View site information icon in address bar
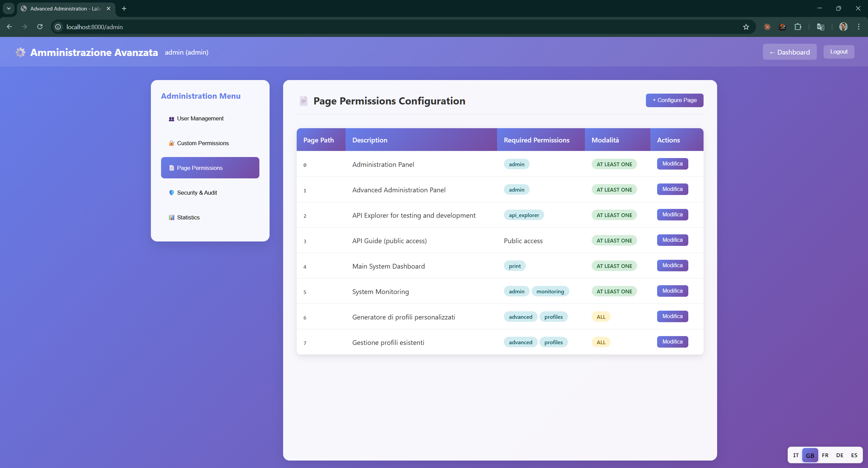 coord(58,27)
